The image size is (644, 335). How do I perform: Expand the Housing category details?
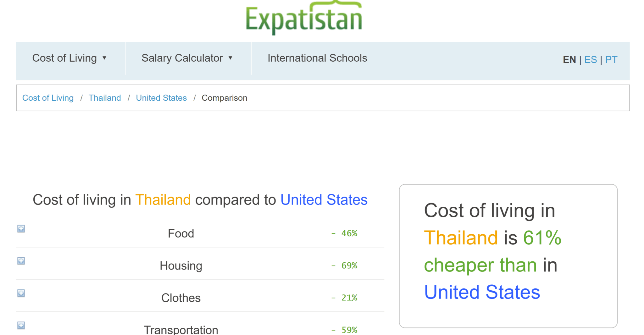click(x=21, y=261)
